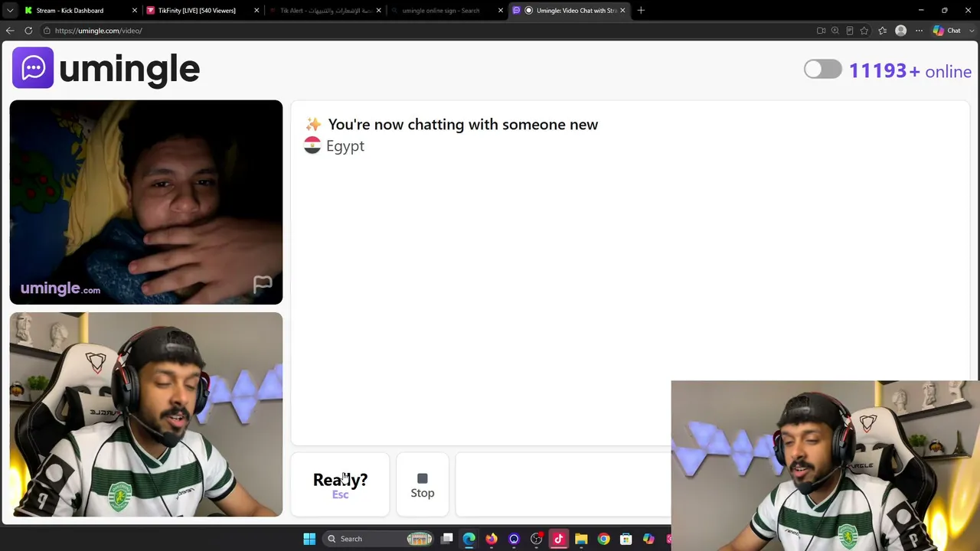Open the tab search dropdown arrow
The image size is (980, 551).
10,10
